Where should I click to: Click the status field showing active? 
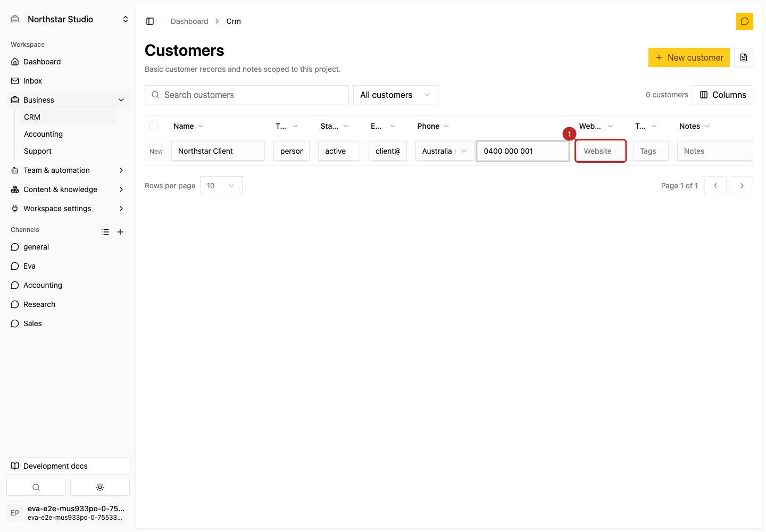click(x=339, y=151)
